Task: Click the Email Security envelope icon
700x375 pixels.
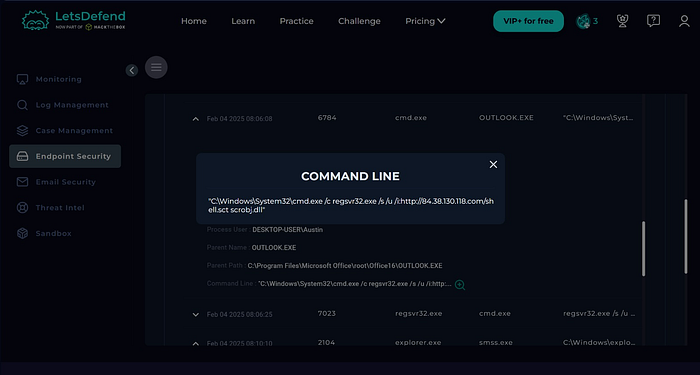Action: pos(22,182)
